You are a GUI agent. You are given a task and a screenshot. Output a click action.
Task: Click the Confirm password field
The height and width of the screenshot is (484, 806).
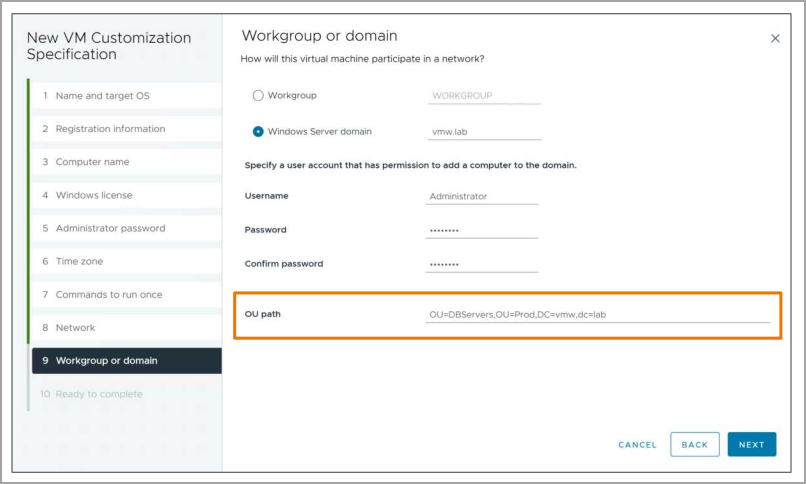[482, 264]
